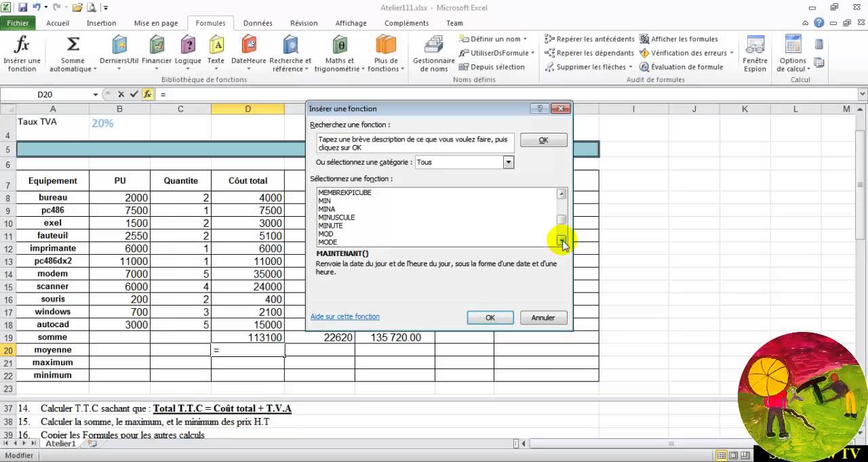868x462 pixels.
Task: Select the Atelier1 sheet tab
Action: point(60,444)
